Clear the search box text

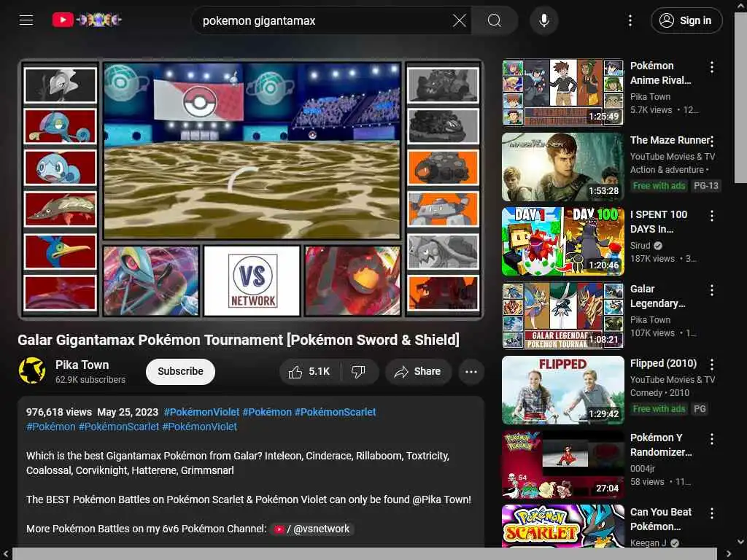[460, 20]
